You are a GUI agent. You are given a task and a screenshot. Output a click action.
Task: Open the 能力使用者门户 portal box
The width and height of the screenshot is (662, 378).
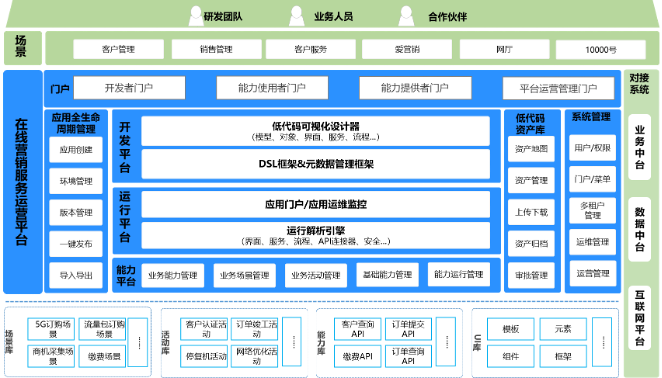(x=272, y=88)
